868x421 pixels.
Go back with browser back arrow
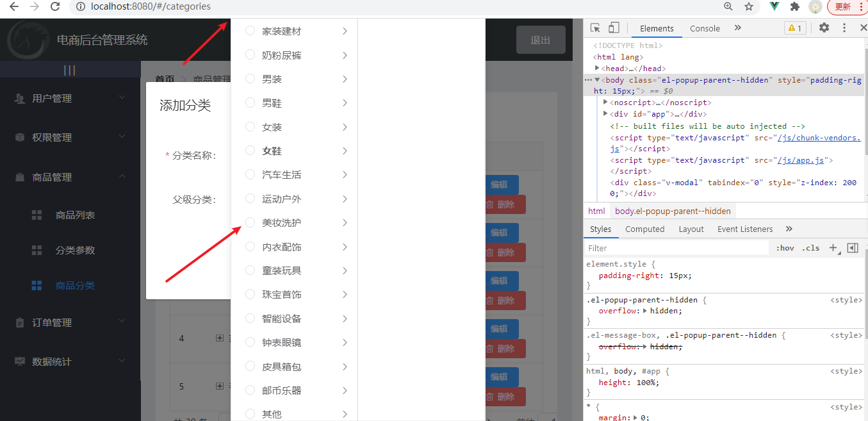[x=13, y=6]
